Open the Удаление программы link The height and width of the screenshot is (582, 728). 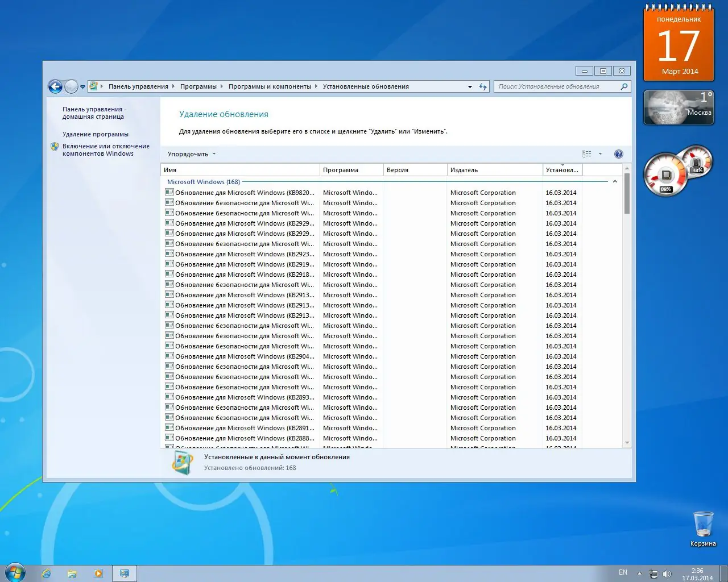pyautogui.click(x=96, y=134)
